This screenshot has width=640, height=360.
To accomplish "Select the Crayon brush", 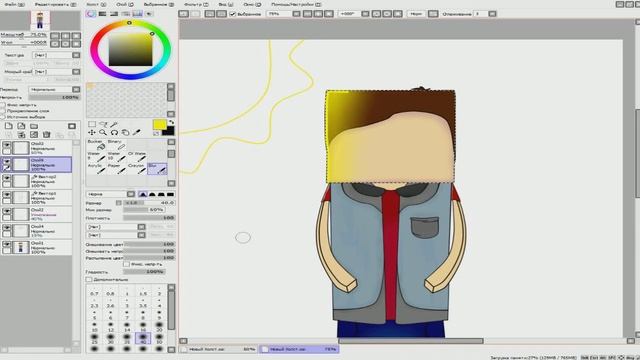I will click(137, 169).
